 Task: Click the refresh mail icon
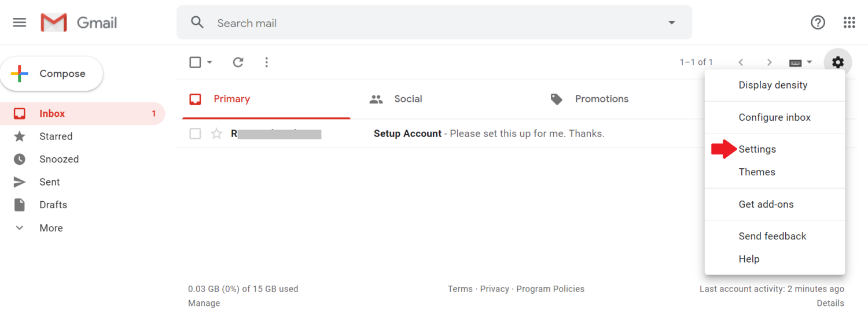[238, 62]
